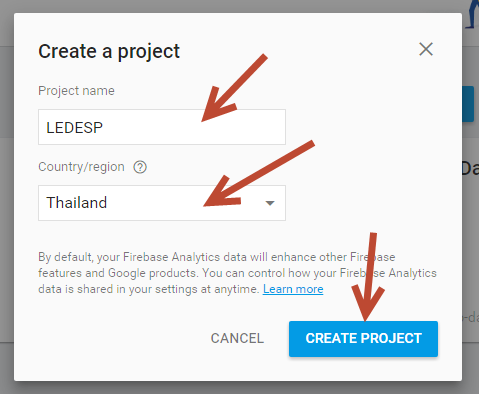Click the partially visible Da text behind dialog
Viewport: 479px width, 394px height.
pos(470,169)
